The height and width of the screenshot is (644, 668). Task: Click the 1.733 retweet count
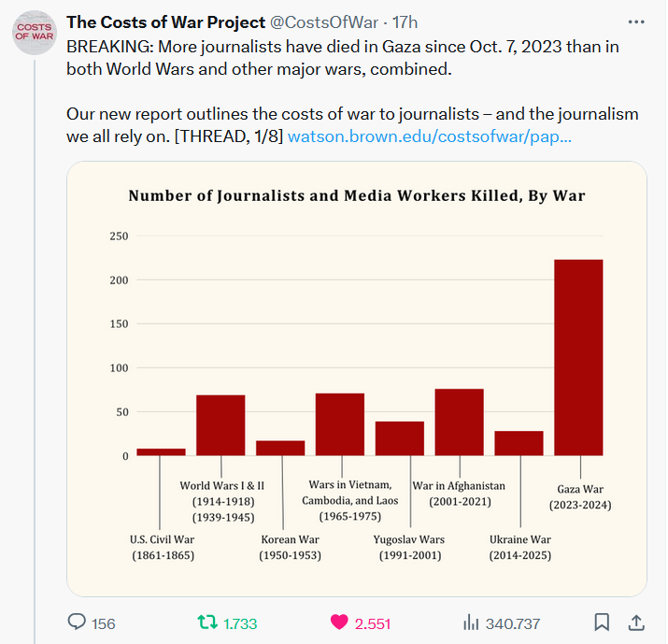click(240, 623)
